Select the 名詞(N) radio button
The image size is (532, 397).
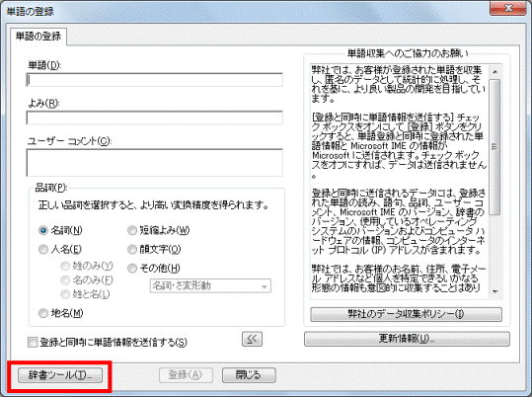pyautogui.click(x=43, y=230)
